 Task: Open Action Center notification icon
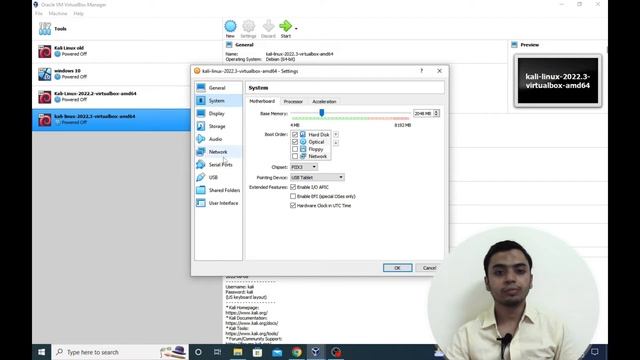595,352
